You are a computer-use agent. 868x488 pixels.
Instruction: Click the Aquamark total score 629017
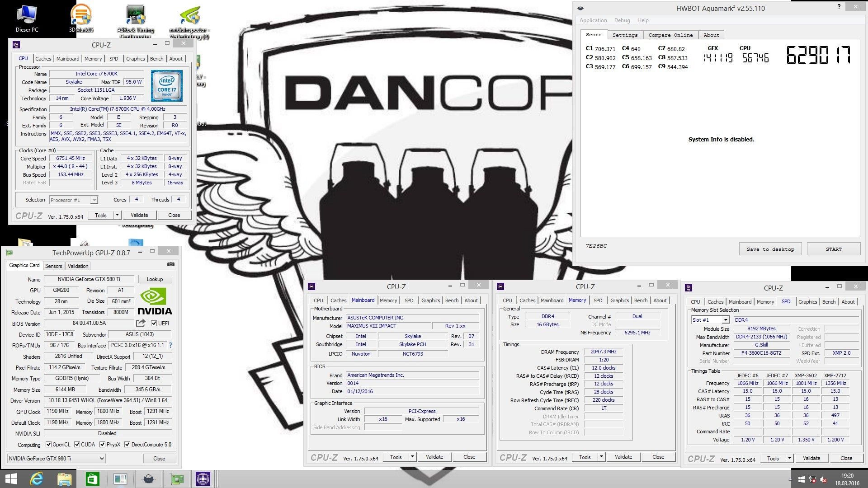point(818,56)
